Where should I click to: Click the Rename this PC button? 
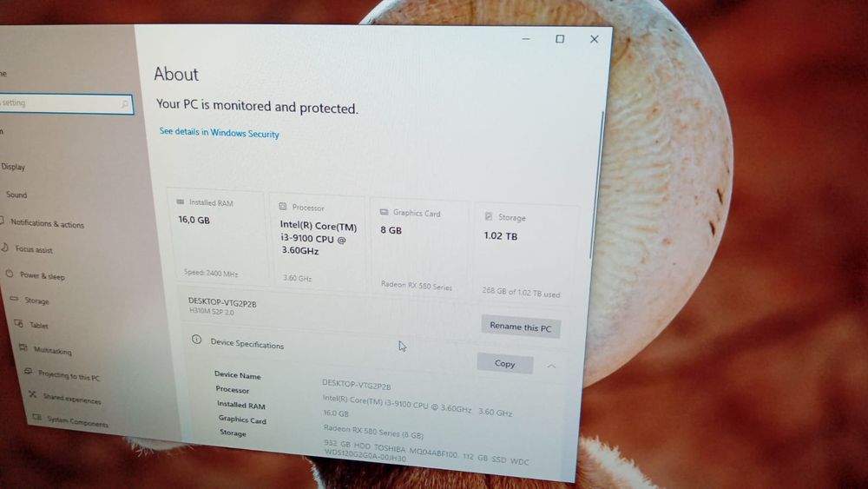(520, 327)
